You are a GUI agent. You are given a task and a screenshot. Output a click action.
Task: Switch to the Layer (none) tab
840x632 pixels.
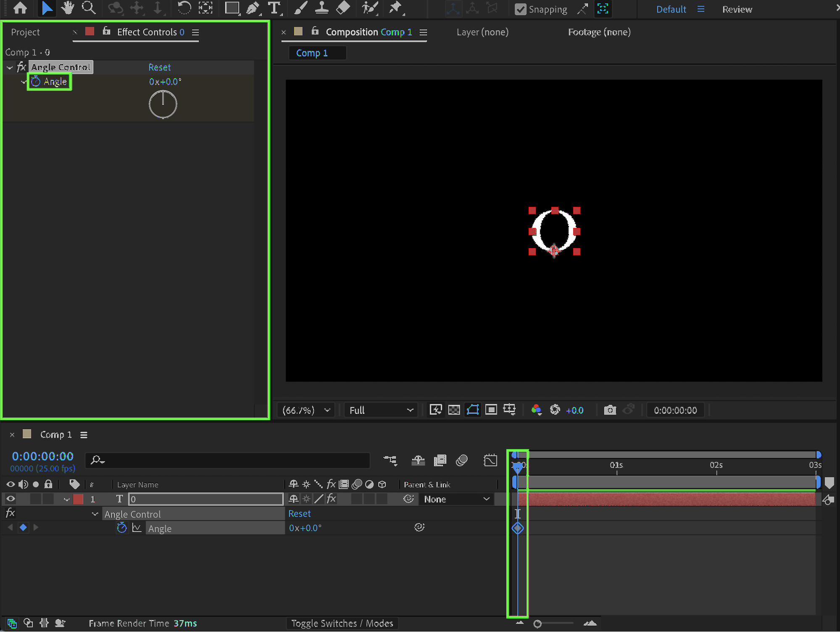coord(482,32)
